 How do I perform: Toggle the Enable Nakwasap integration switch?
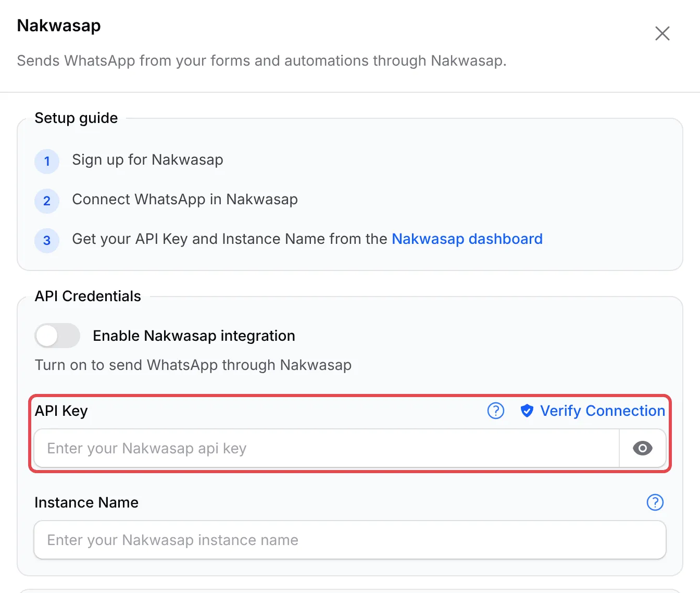click(x=57, y=336)
